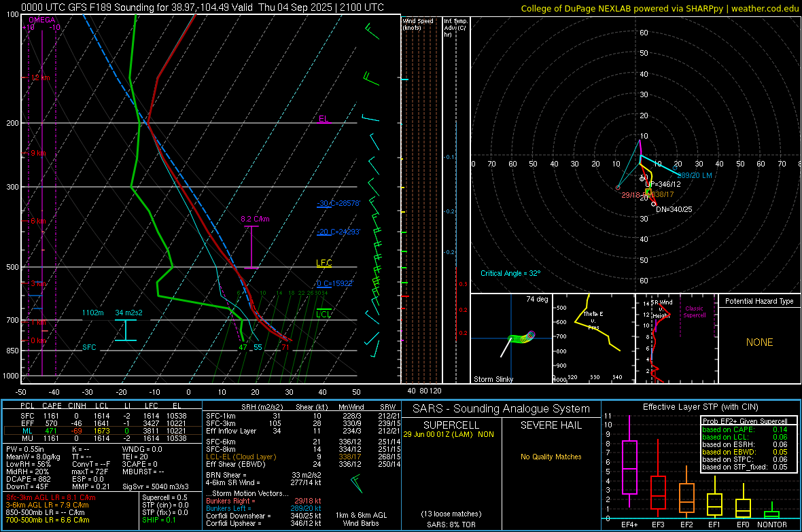Click the 1km & 6km AGL wind barb icon

(x=357, y=483)
